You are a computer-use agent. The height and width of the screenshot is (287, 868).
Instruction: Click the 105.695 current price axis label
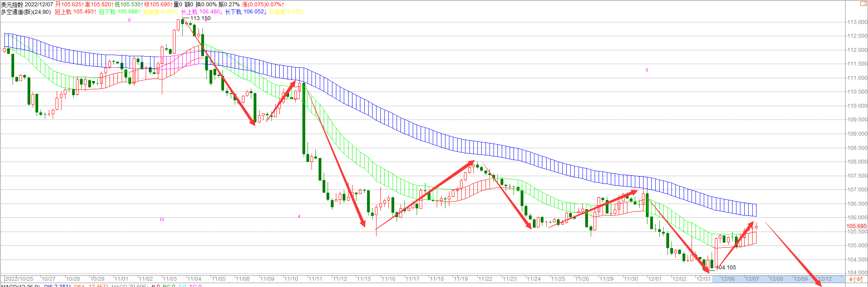click(857, 226)
